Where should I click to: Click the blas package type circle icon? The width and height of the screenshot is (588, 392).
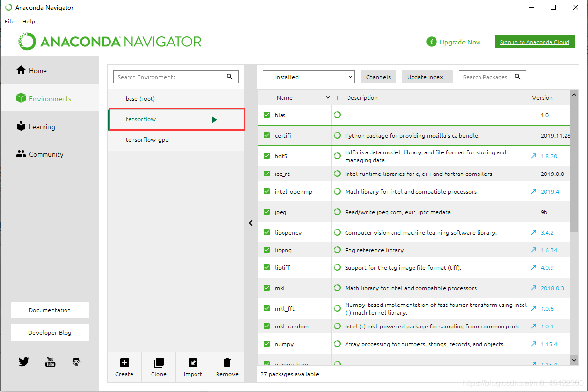pyautogui.click(x=337, y=115)
